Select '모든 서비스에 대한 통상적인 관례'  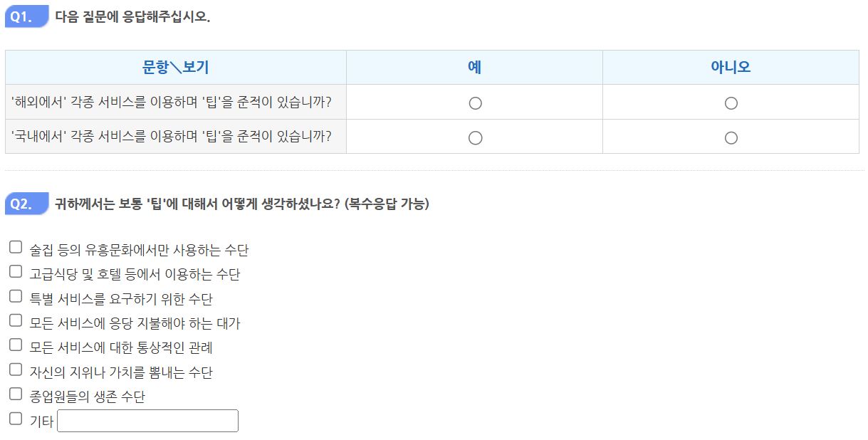(x=15, y=347)
